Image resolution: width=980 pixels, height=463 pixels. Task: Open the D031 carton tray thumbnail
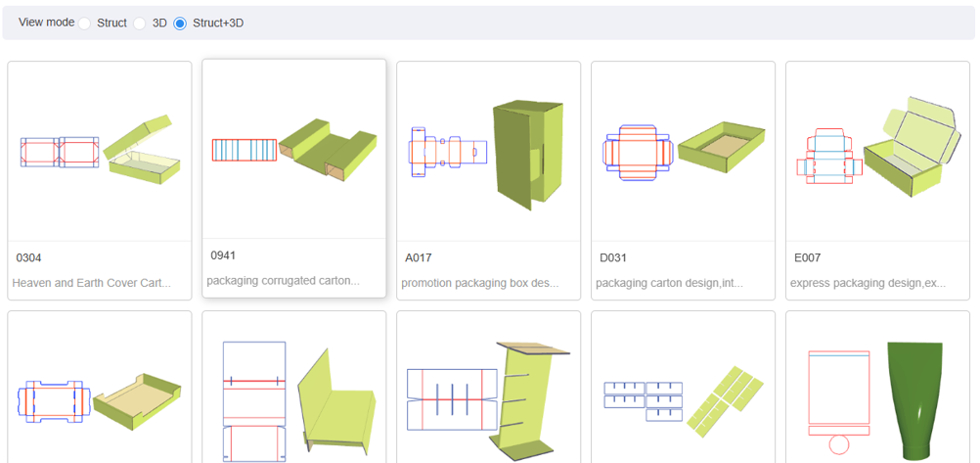click(683, 151)
